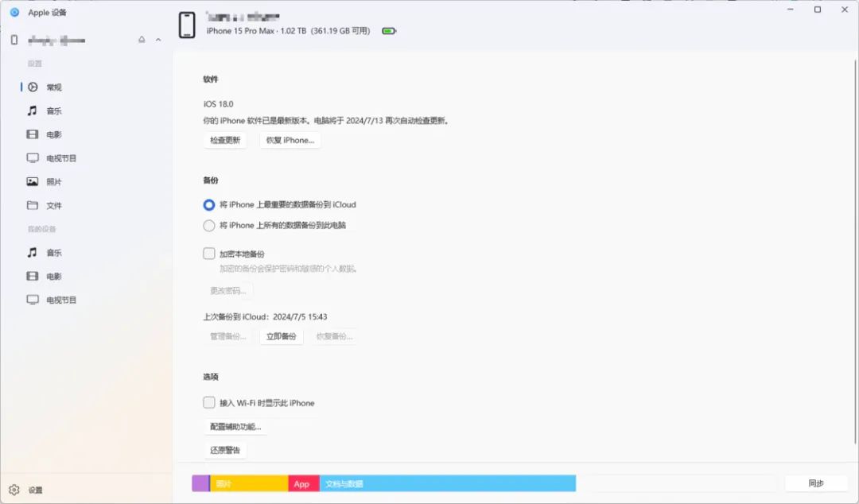Click the 电影 film icon under 我的设备
This screenshot has height=504, width=859.
point(33,276)
